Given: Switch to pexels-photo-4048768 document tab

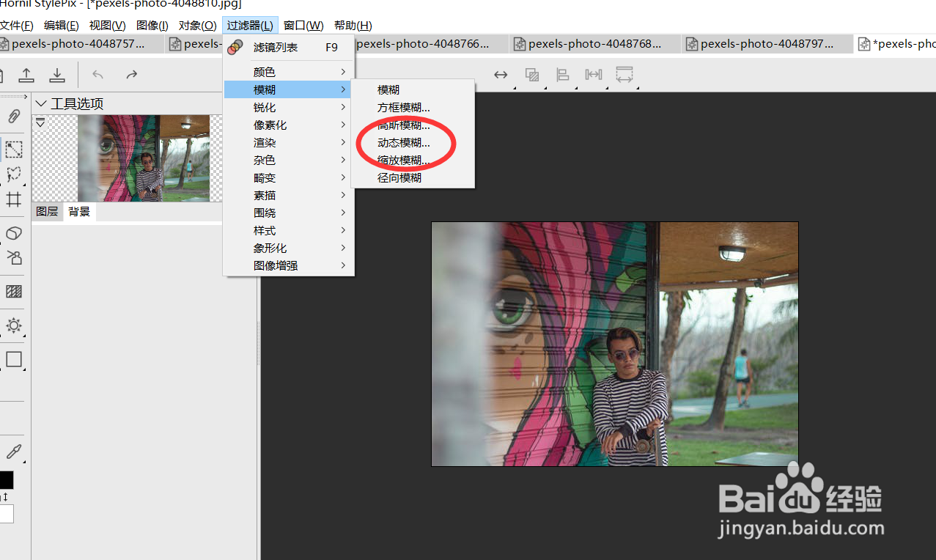Looking at the screenshot, I should 594,44.
